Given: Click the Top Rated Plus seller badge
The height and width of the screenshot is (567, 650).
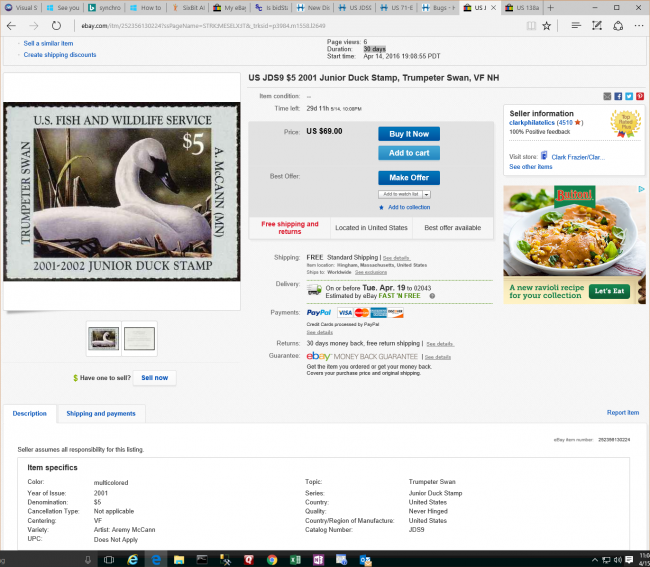Looking at the screenshot, I should [626, 124].
